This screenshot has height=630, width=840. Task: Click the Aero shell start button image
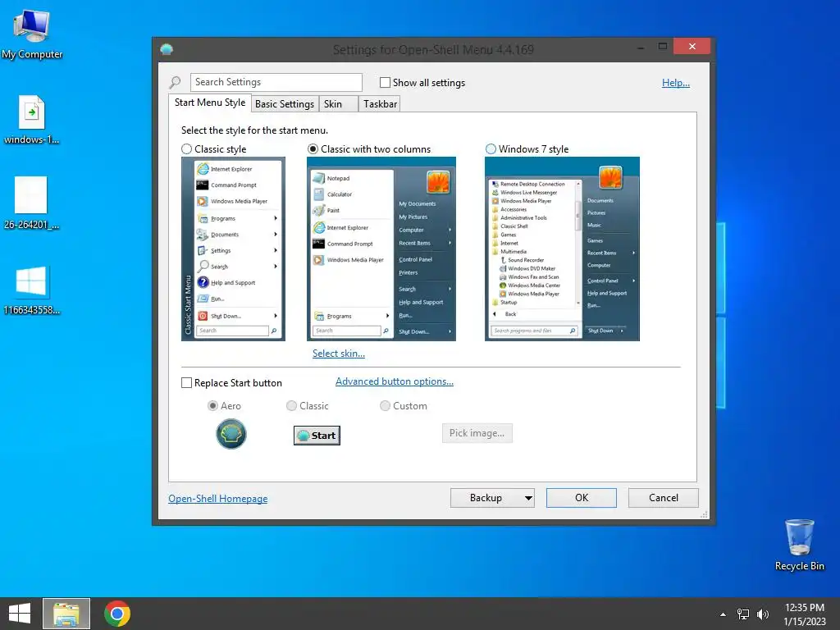pyautogui.click(x=231, y=434)
